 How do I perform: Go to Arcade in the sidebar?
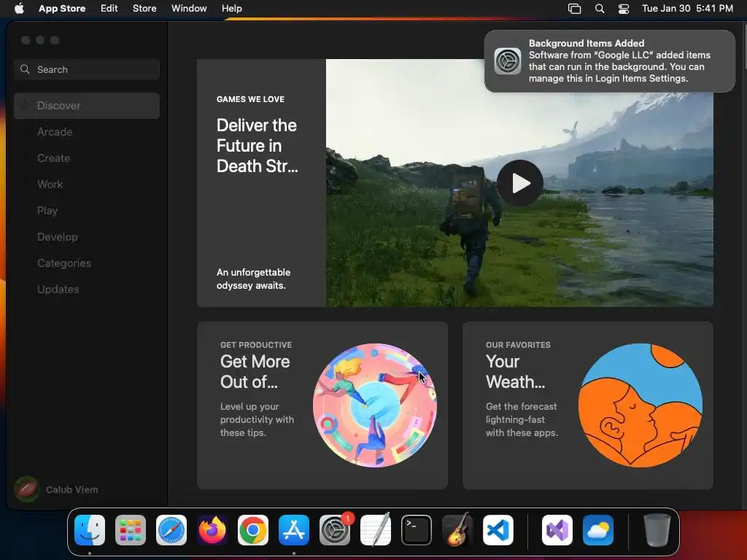[x=87, y=132]
